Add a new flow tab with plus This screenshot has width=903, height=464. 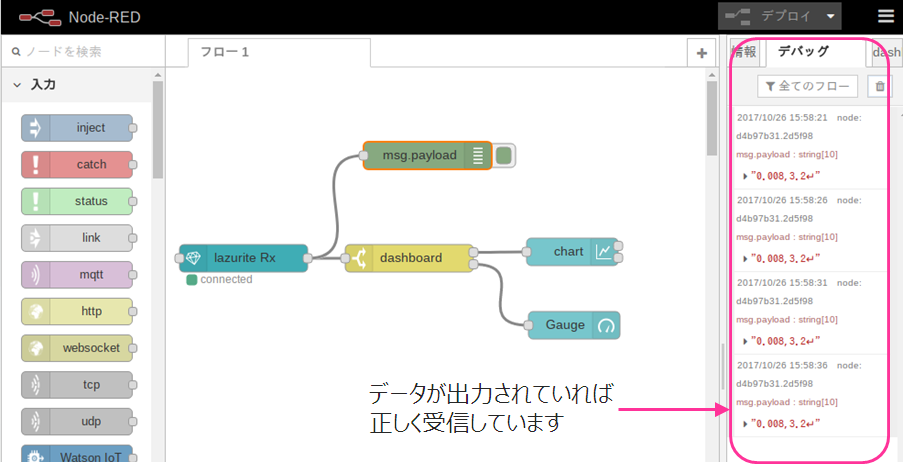pos(701,53)
